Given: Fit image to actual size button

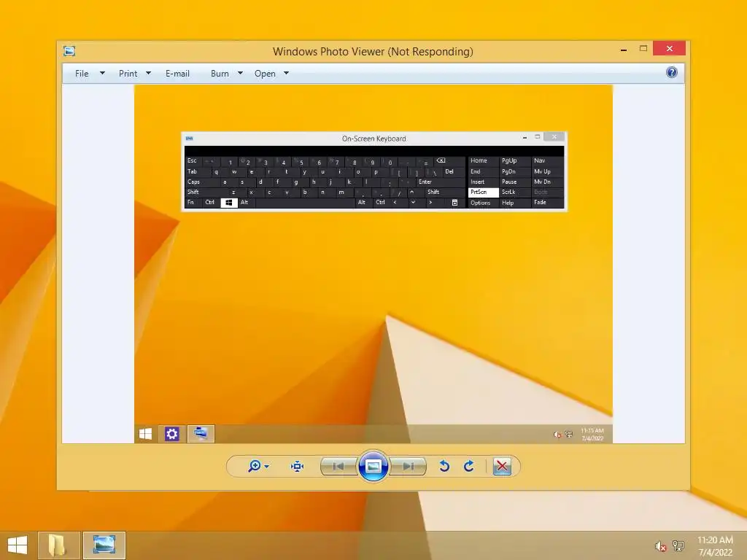Looking at the screenshot, I should (x=298, y=466).
